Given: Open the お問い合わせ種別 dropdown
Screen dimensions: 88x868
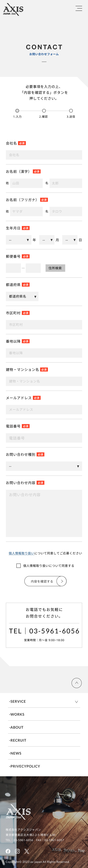Looking at the screenshot, I should click(x=44, y=466).
